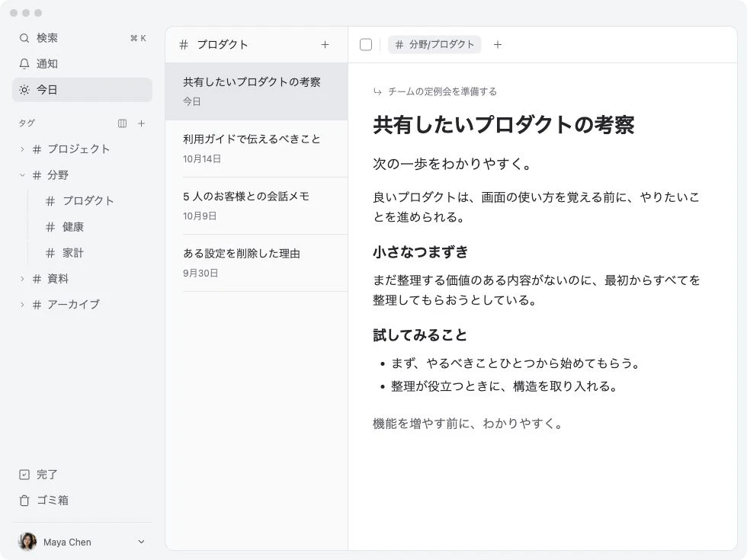Select the 家計 tag
The height and width of the screenshot is (560, 747).
(73, 253)
